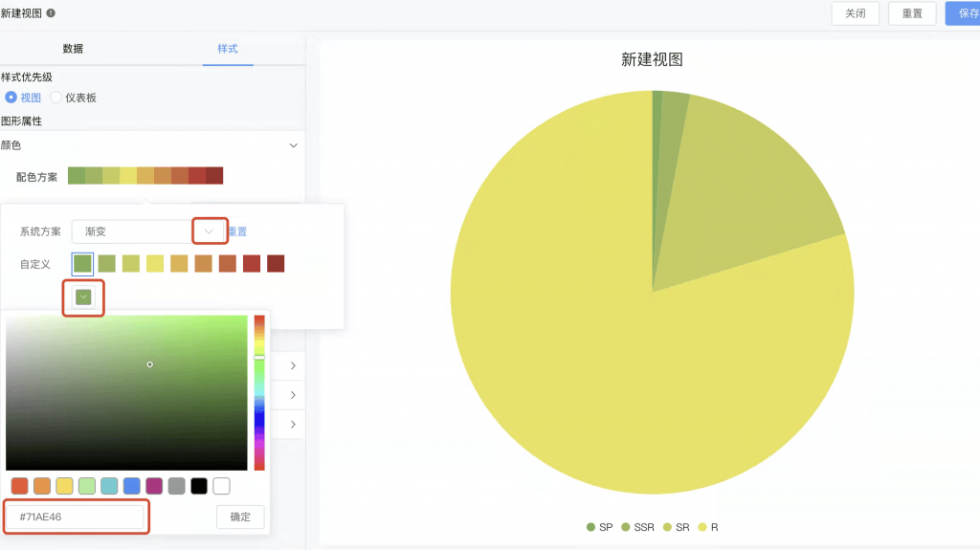The width and height of the screenshot is (980, 550).
Task: Confirm the color with 确定 button
Action: click(240, 517)
